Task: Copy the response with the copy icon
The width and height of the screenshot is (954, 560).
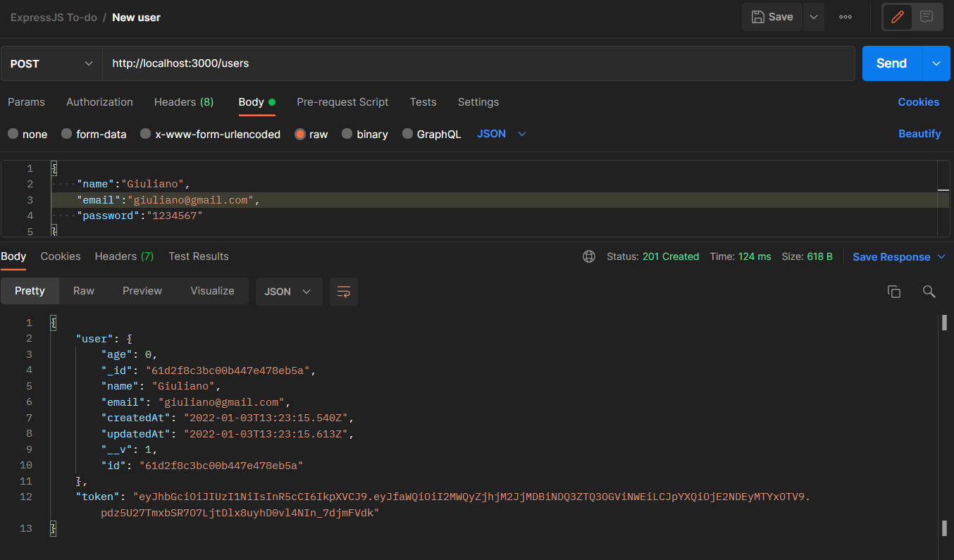Action: tap(894, 292)
